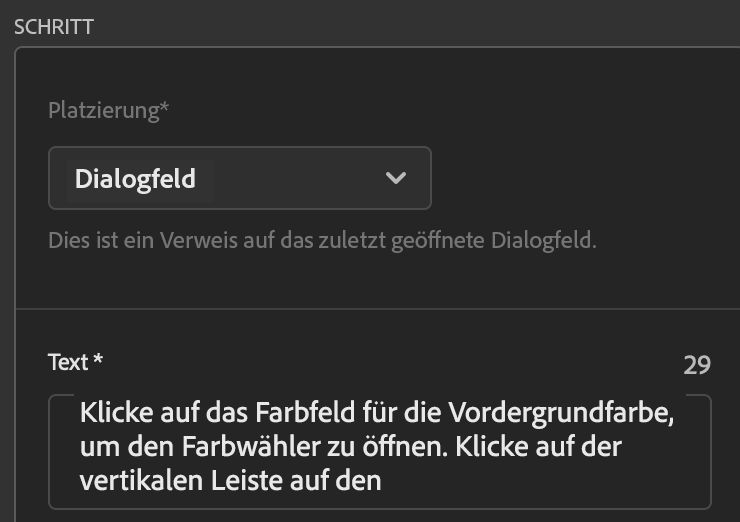Image resolution: width=740 pixels, height=522 pixels.
Task: Open the Platzierung dropdown
Action: pyautogui.click(x=239, y=178)
